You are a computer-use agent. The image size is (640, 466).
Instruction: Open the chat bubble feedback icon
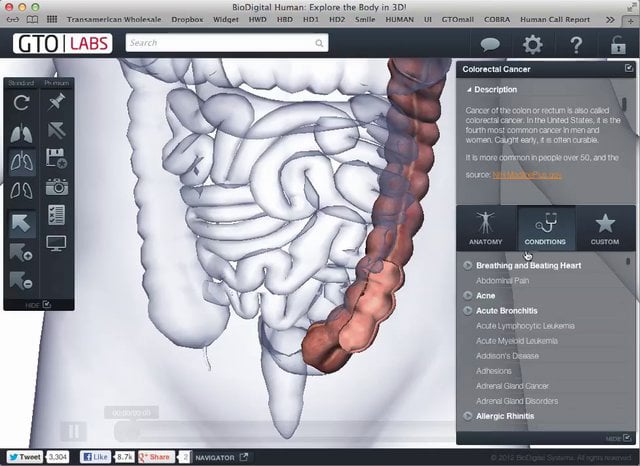coord(490,44)
